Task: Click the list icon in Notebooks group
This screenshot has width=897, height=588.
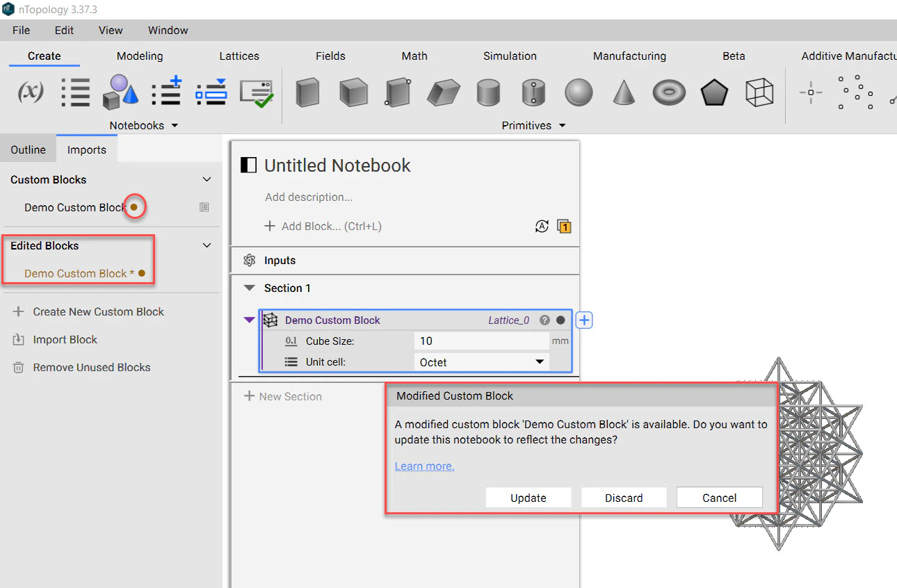Action: [x=75, y=92]
